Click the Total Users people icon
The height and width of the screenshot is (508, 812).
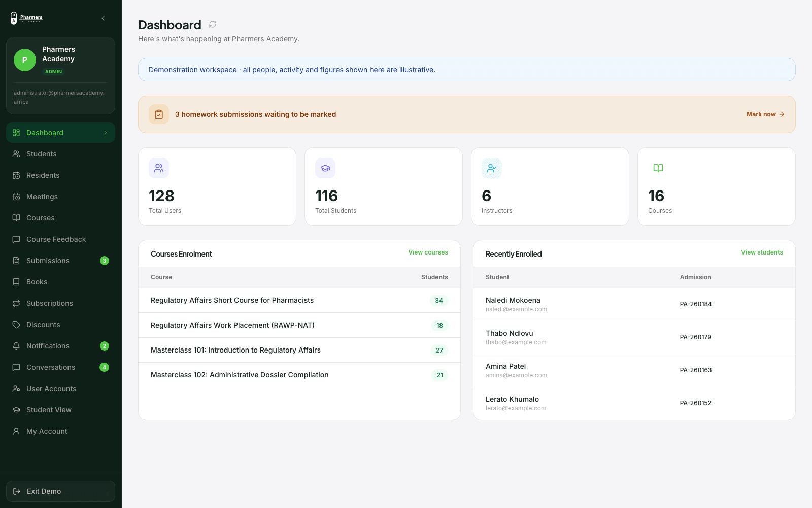(159, 168)
